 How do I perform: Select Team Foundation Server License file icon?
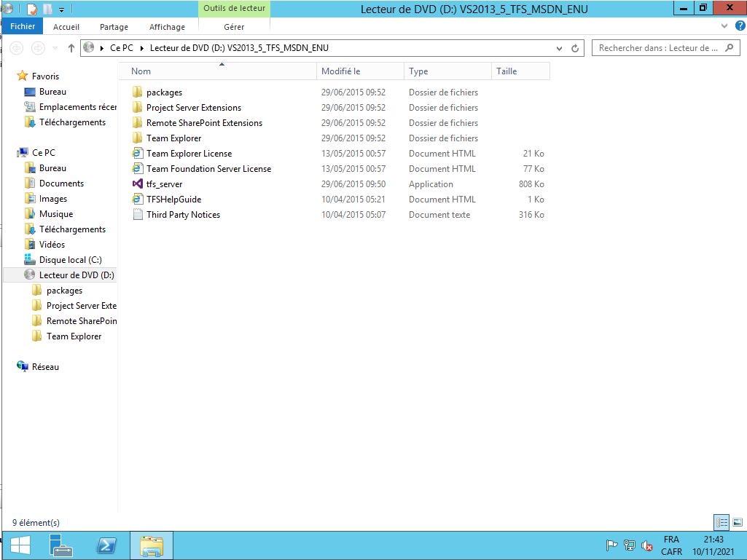137,168
